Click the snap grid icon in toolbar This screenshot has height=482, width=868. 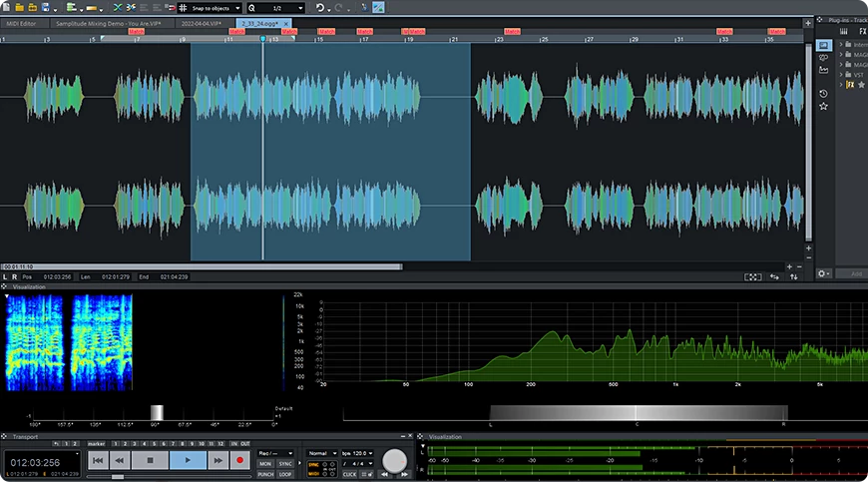[182, 7]
